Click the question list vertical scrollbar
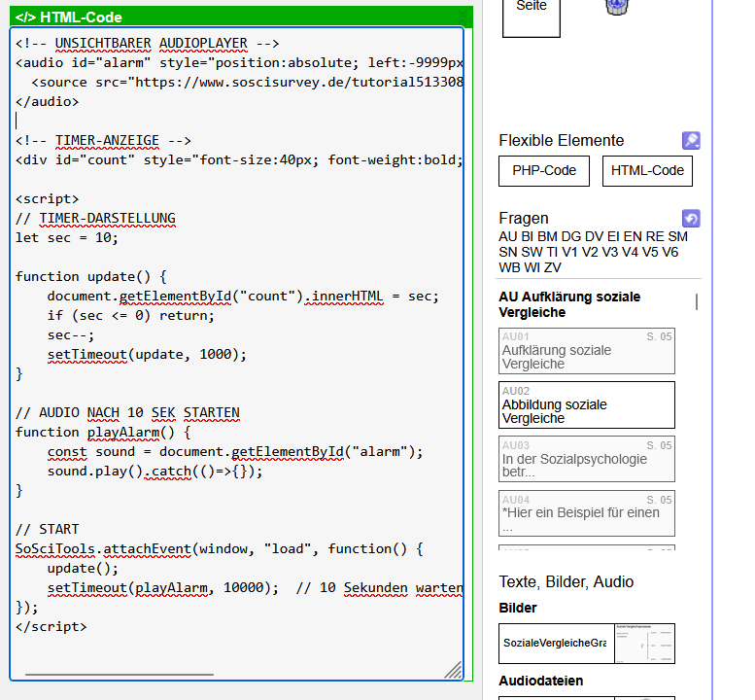The image size is (755, 700). point(697,301)
